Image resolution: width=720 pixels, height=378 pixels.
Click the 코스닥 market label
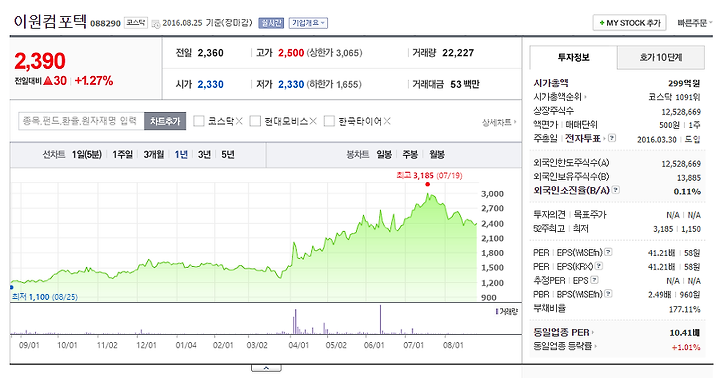point(136,23)
